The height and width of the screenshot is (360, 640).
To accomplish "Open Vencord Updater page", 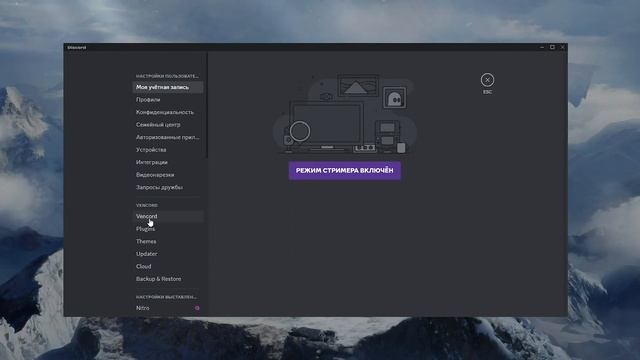I will (x=168, y=254).
